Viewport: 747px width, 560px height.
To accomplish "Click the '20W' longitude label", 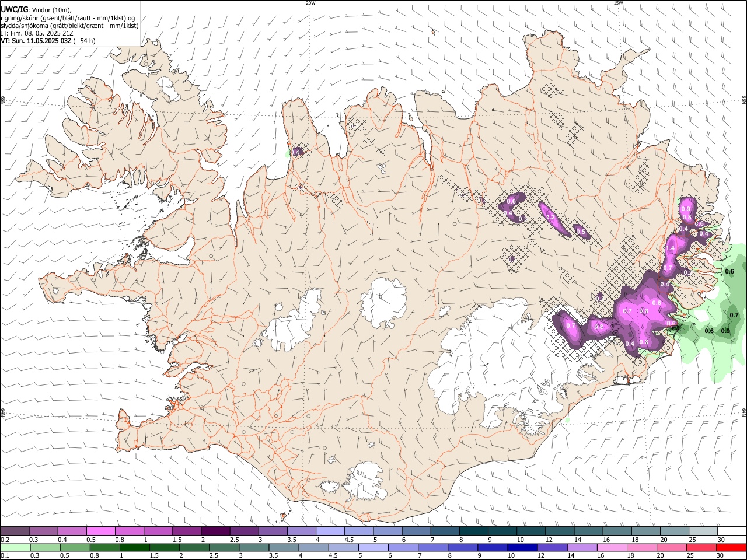I will pyautogui.click(x=310, y=3).
